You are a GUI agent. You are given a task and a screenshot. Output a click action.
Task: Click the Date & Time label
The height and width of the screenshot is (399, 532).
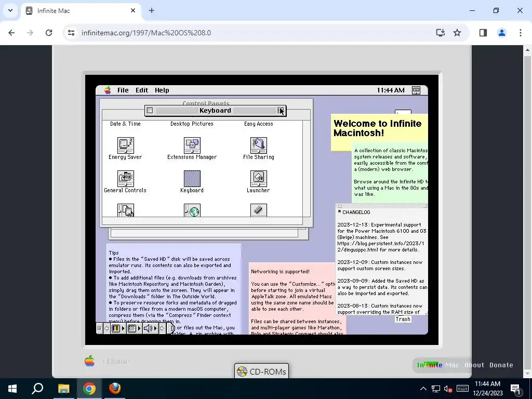[125, 124]
